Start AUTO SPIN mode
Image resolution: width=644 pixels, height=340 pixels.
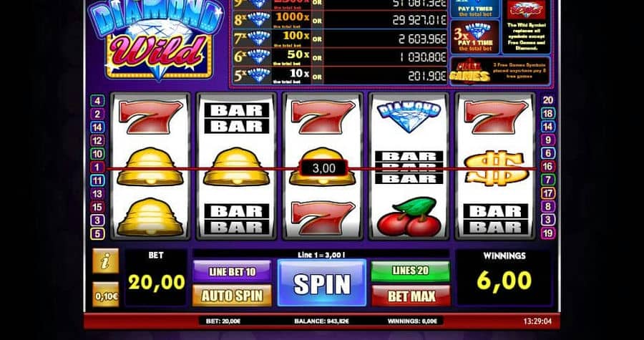(232, 296)
